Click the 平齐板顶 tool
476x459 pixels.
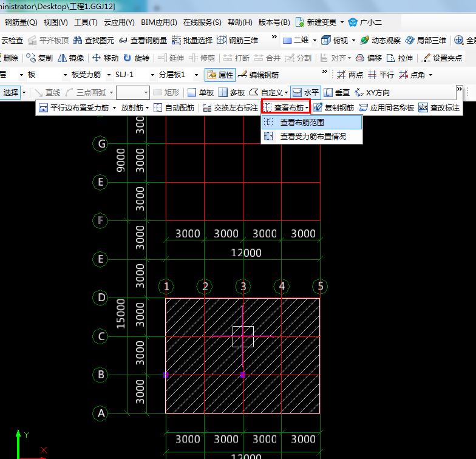pyautogui.click(x=49, y=40)
